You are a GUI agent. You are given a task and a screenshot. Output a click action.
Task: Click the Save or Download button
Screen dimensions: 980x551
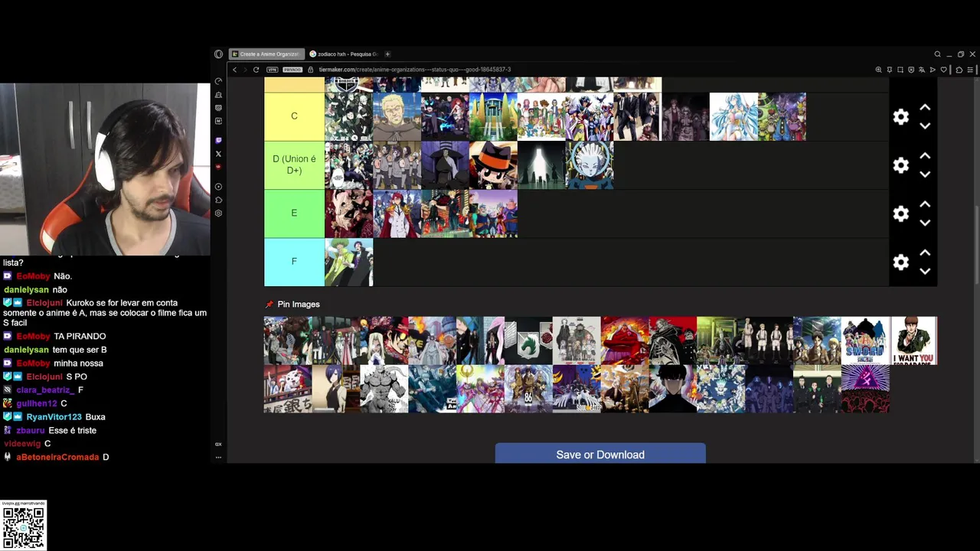click(600, 454)
